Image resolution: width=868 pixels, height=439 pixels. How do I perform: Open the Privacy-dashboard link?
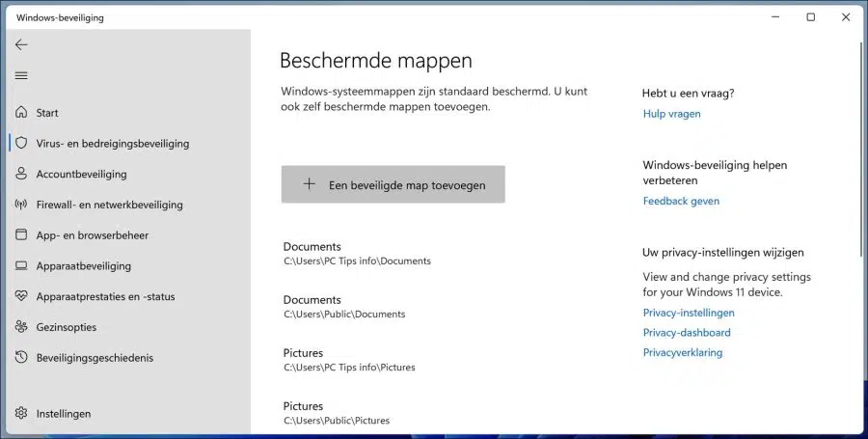(x=687, y=333)
